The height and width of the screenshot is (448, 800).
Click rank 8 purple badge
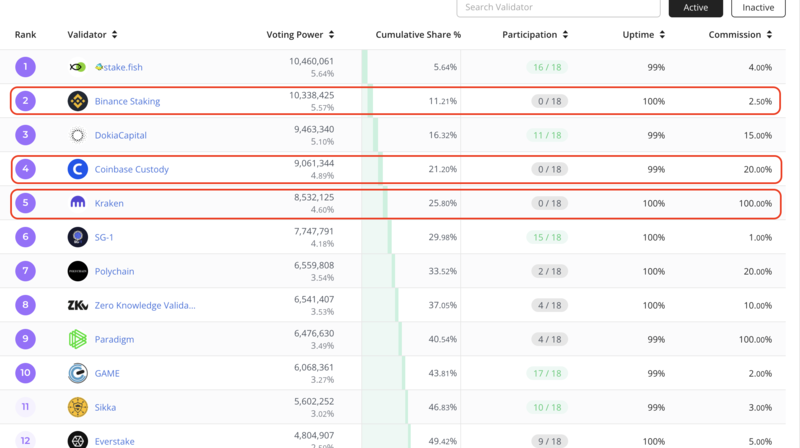point(26,305)
